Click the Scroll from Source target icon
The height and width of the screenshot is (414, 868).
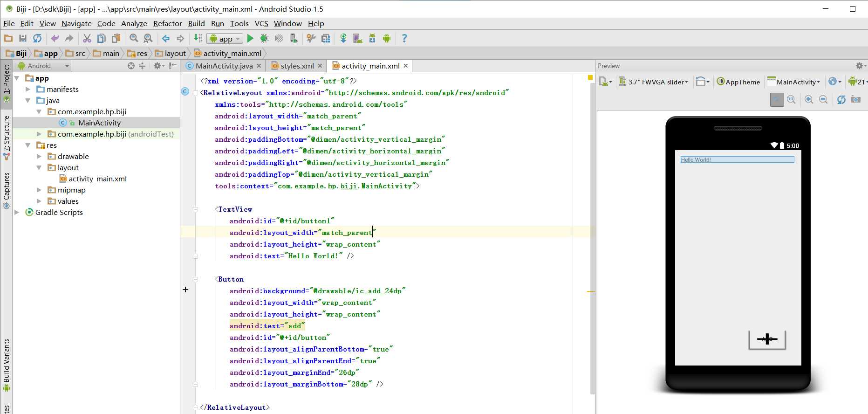coord(131,66)
